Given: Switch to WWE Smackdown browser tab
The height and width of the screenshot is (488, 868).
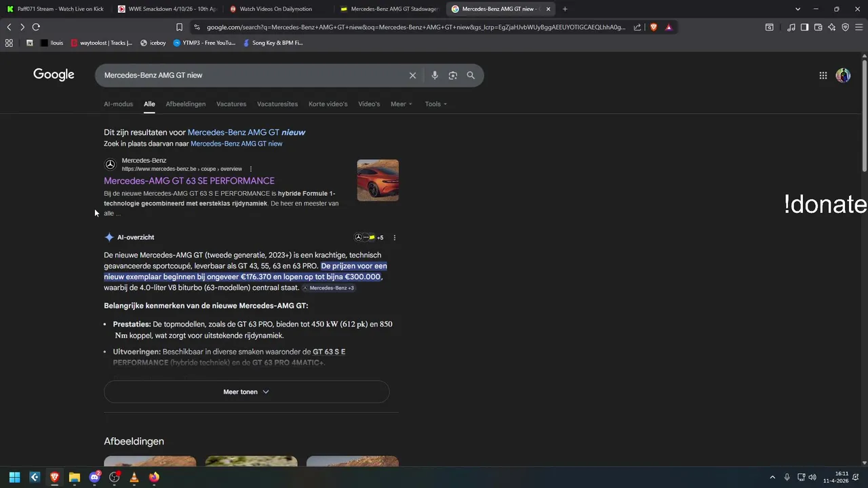Looking at the screenshot, I should [x=166, y=9].
